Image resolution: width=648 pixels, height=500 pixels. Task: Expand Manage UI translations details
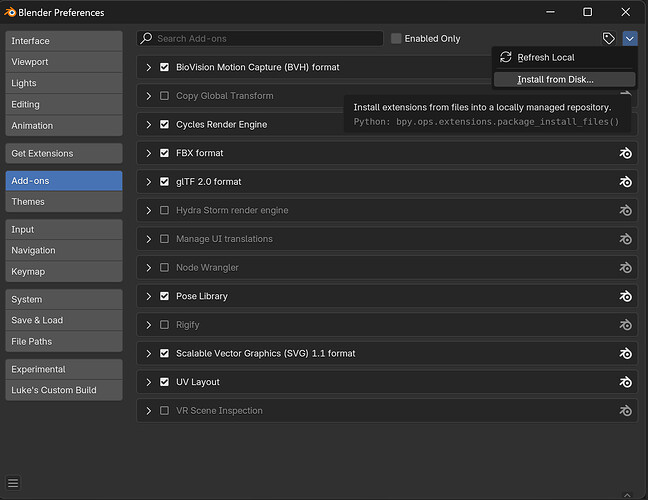coord(149,239)
